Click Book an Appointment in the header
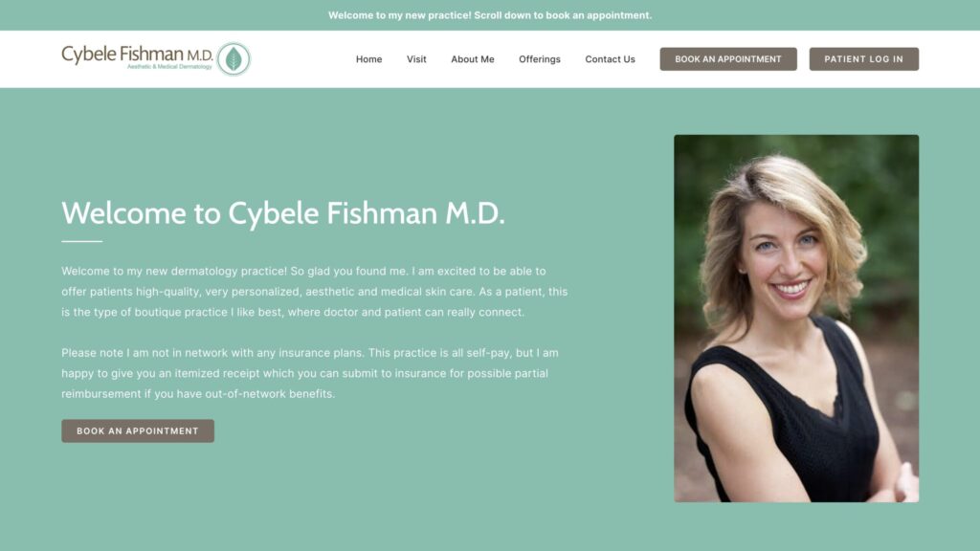Viewport: 980px width, 551px height. point(728,58)
